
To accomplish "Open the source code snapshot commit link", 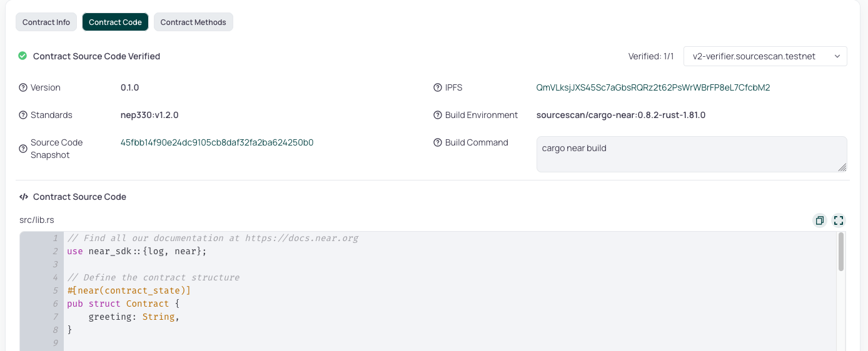I will click(217, 142).
